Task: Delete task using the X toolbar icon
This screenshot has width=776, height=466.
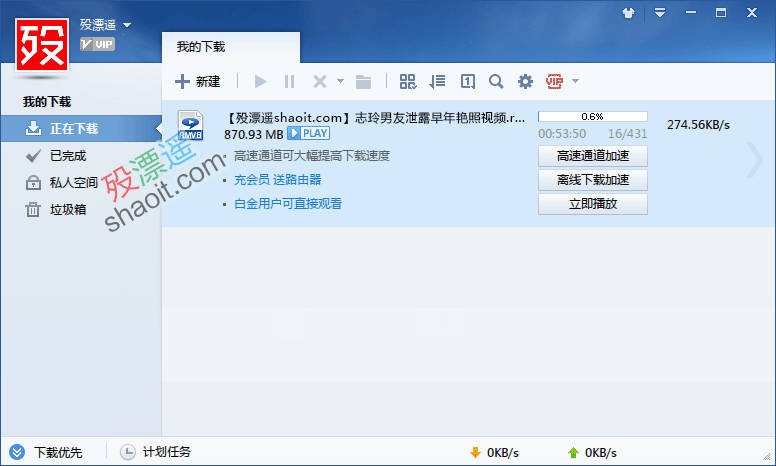Action: [x=320, y=81]
